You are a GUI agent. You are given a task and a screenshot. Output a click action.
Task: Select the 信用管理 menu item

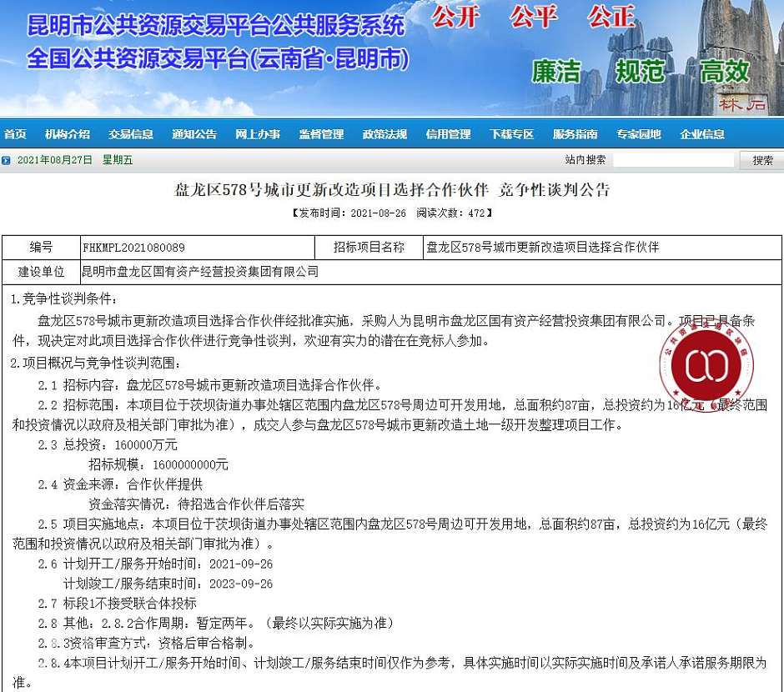point(448,134)
